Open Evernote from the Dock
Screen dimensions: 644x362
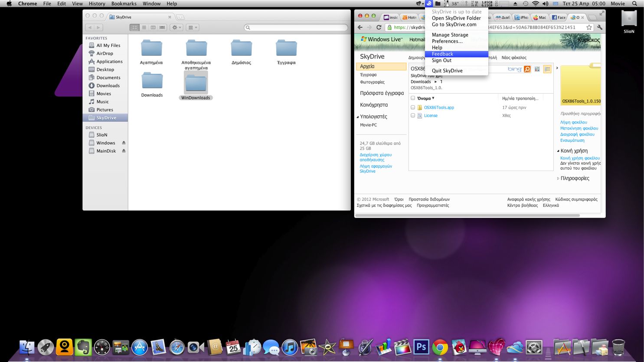[x=83, y=347]
